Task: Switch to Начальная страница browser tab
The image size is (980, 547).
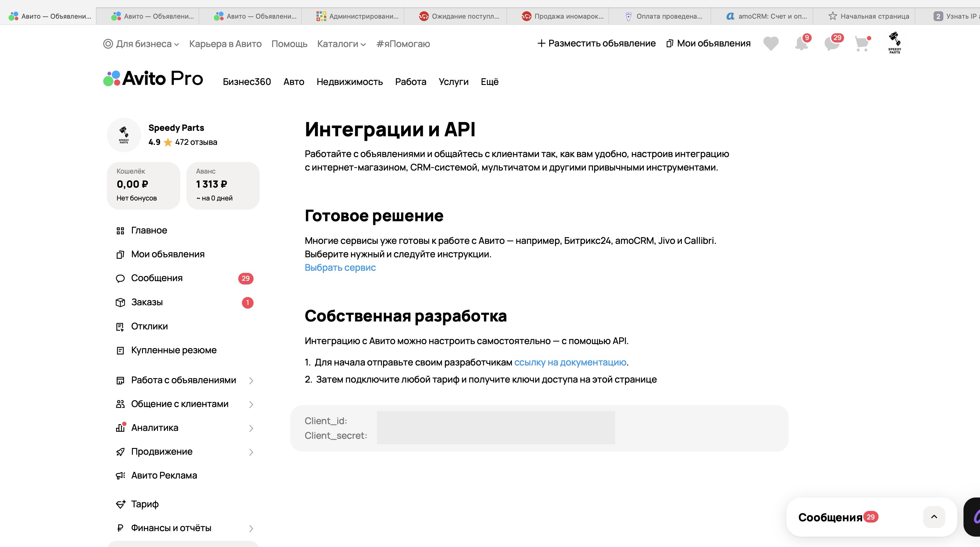Action: pyautogui.click(x=864, y=16)
